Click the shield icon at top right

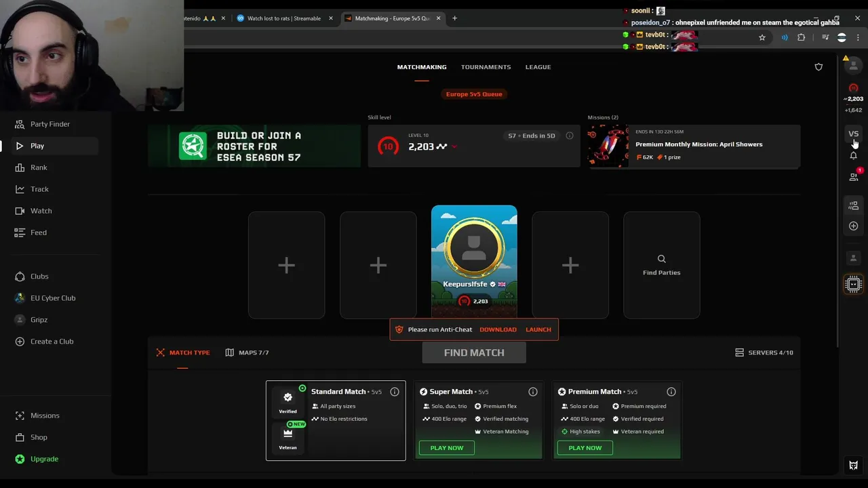(818, 67)
